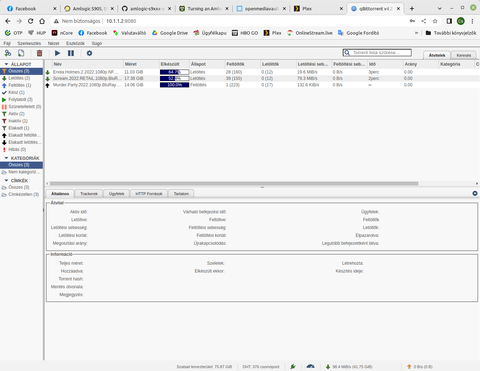Click the upload speed status indicator
The height and width of the screenshot is (371, 480).
pyautogui.click(x=419, y=367)
